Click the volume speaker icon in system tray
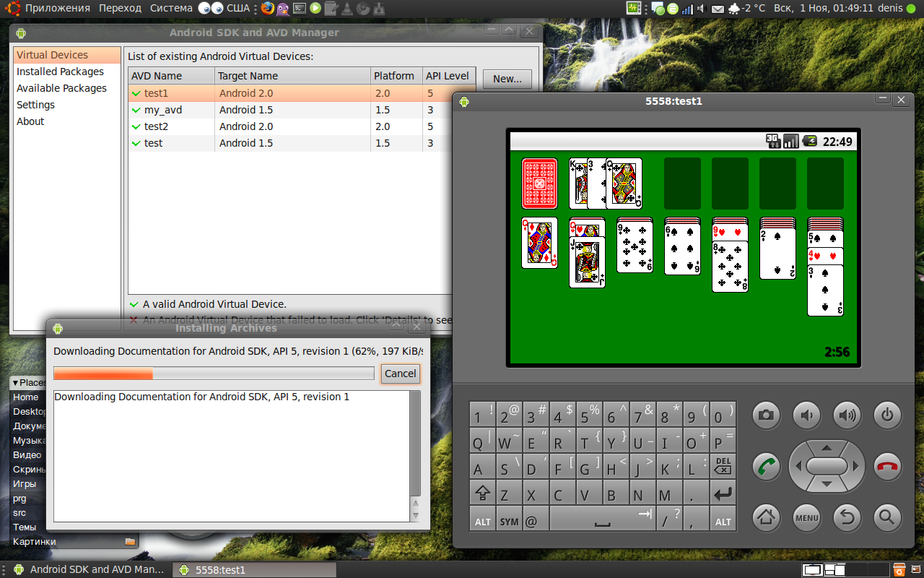924x578 pixels. pyautogui.click(x=701, y=9)
